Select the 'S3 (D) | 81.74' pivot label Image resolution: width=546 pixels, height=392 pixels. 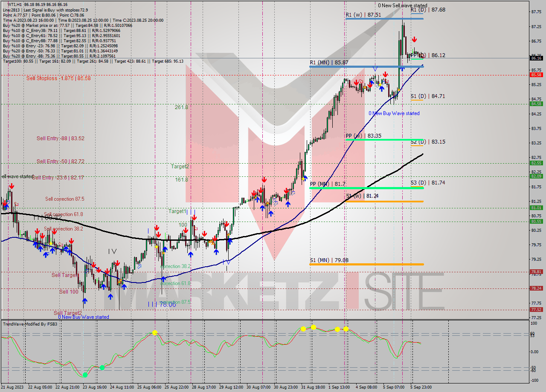click(428, 182)
